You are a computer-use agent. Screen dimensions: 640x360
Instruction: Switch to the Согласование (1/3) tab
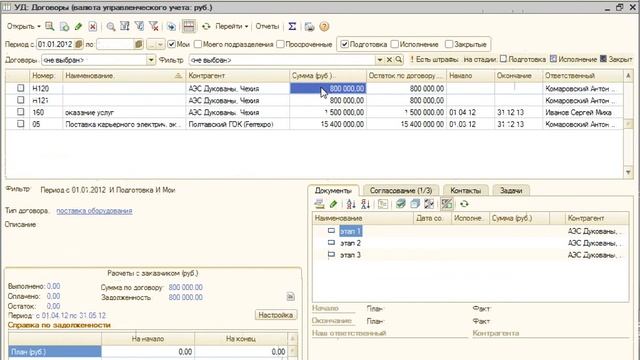[x=401, y=191]
